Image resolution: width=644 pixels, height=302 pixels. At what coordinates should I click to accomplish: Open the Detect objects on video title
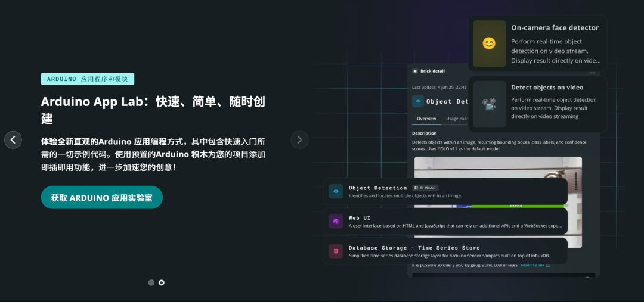point(547,88)
